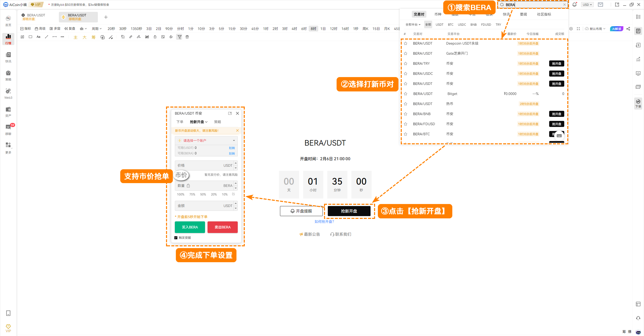Increase the 金额 stepper value

(236, 204)
